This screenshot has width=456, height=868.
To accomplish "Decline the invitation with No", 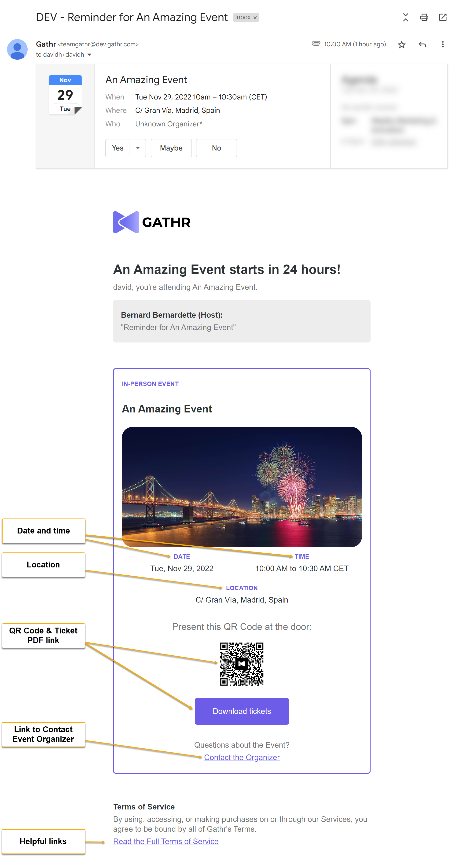I will click(x=216, y=148).
